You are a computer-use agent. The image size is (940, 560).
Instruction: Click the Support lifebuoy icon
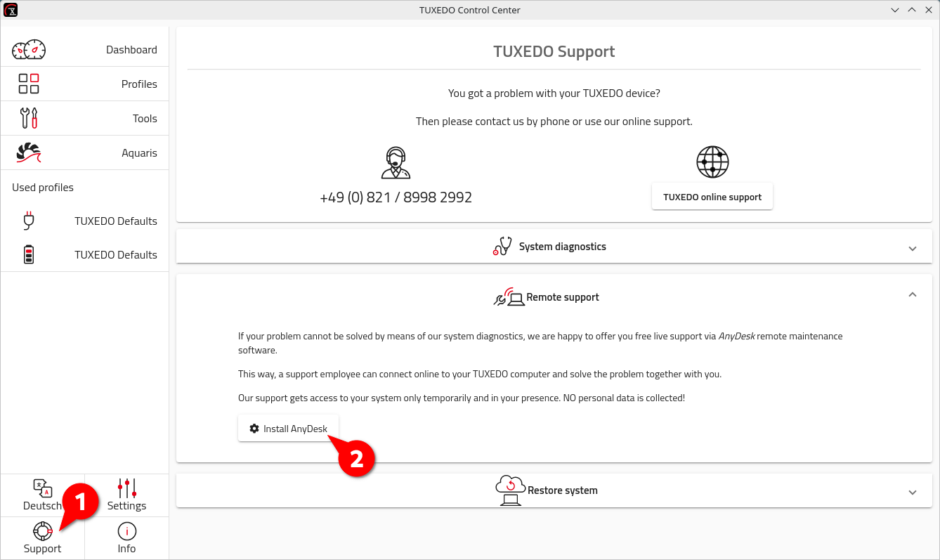click(x=43, y=531)
